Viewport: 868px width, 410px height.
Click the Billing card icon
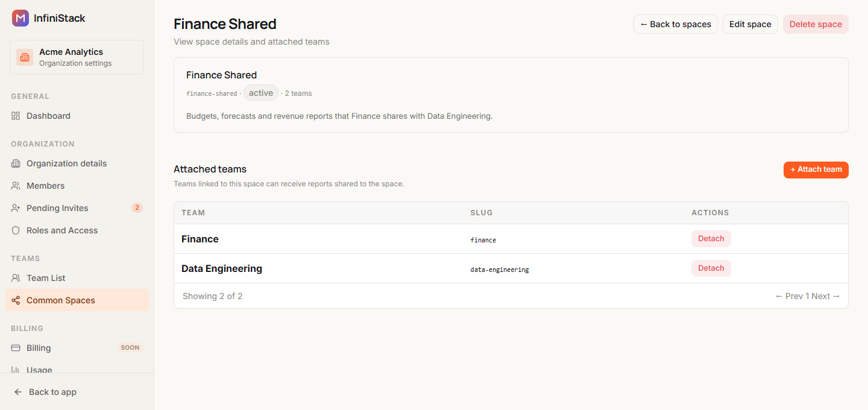click(16, 348)
